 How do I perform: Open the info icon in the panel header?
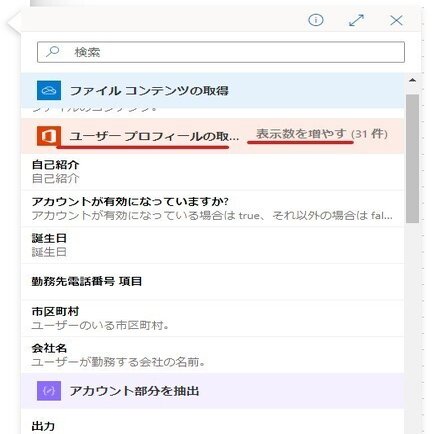[315, 20]
